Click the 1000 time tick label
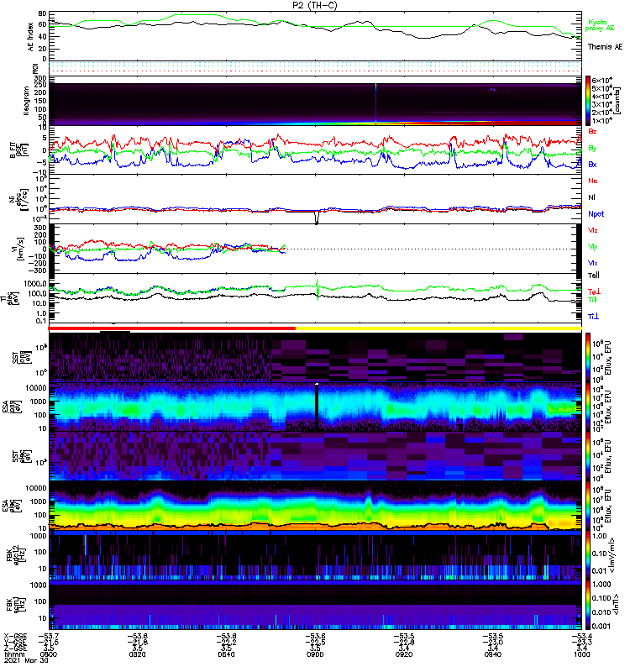Screen dimensions: 630x672 (581, 654)
